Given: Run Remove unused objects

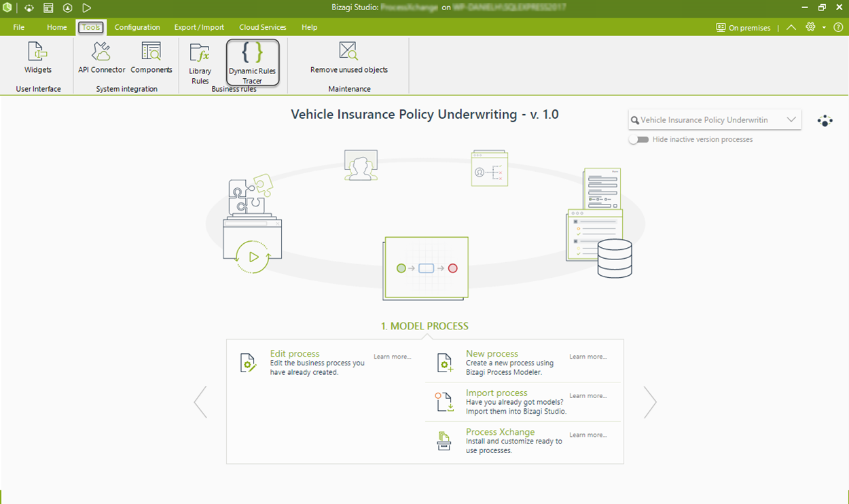Looking at the screenshot, I should click(349, 58).
